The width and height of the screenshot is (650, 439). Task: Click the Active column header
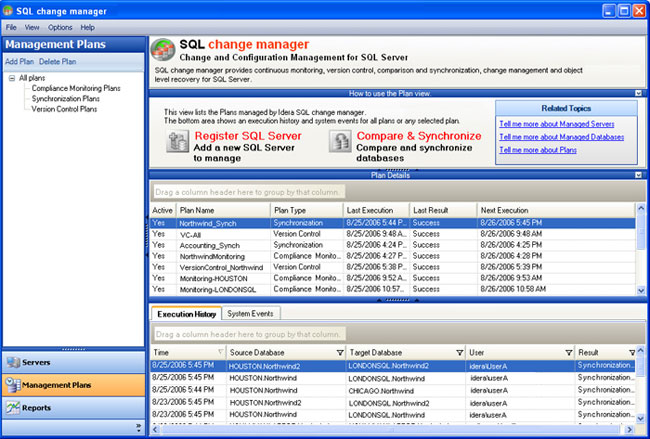pyautogui.click(x=163, y=210)
